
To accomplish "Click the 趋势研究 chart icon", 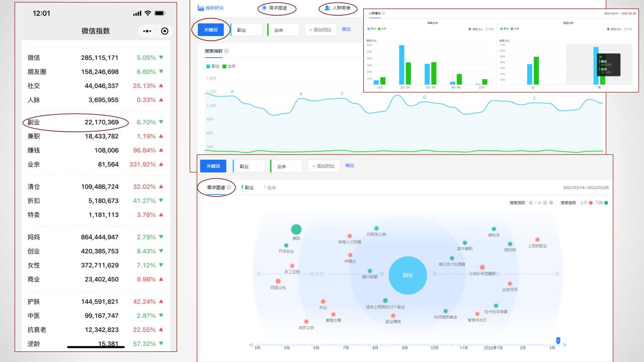I will (201, 8).
